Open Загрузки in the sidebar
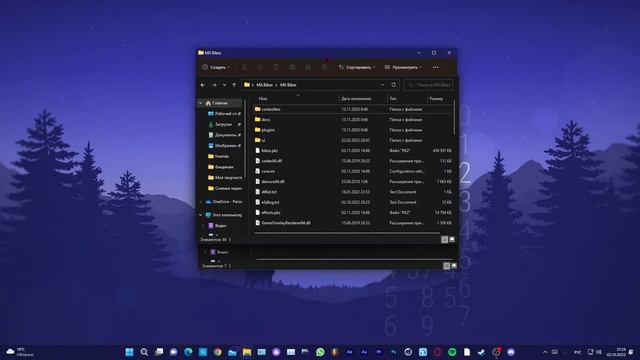The height and width of the screenshot is (360, 640). (224, 124)
